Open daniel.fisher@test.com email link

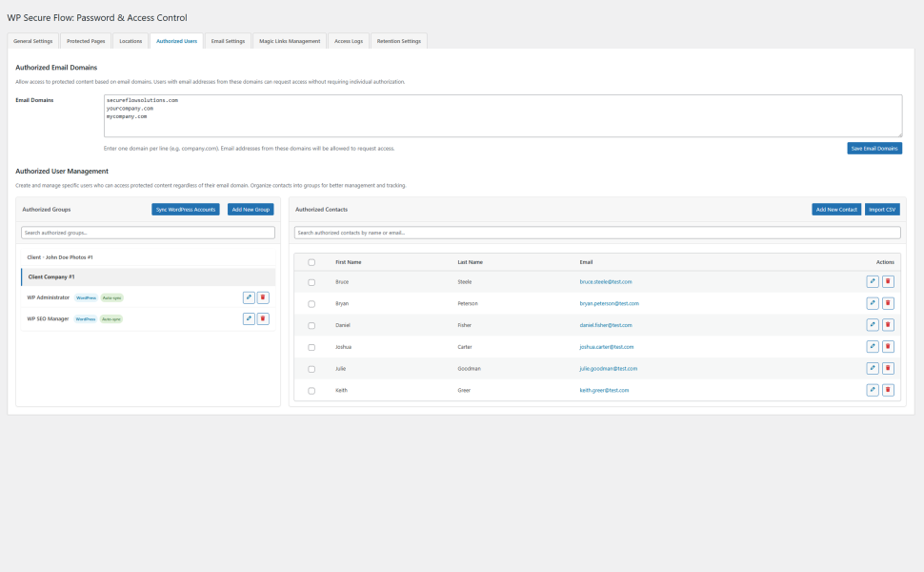[605, 325]
